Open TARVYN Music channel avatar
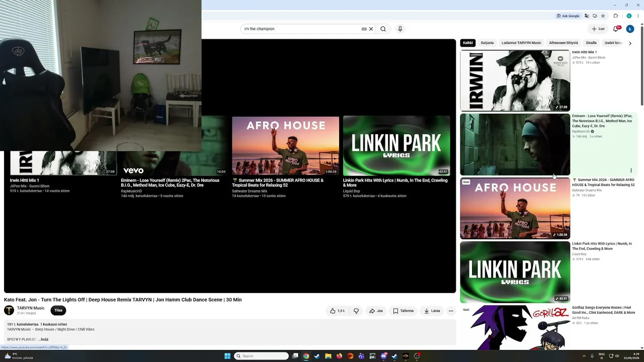This screenshot has width=644, height=362. [x=9, y=310]
